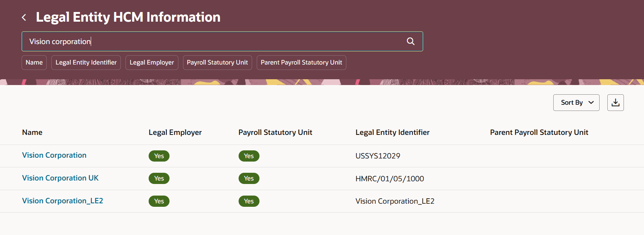Open the Vision Corporation link
644x235 pixels.
tap(54, 155)
